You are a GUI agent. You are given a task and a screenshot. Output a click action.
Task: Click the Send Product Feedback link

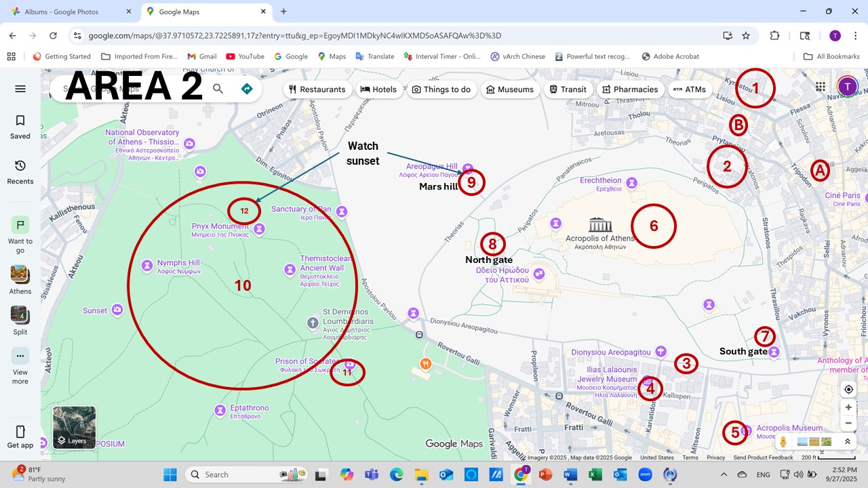[x=763, y=457]
